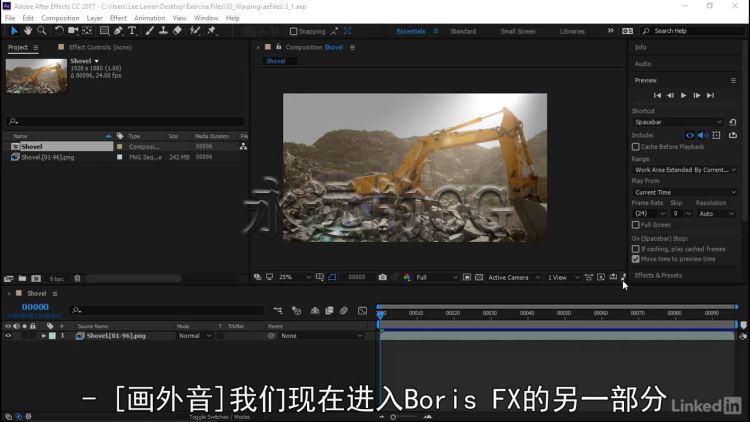750x422 pixels.
Task: Open the Auto resolution dropdown in Preview
Action: 716,214
